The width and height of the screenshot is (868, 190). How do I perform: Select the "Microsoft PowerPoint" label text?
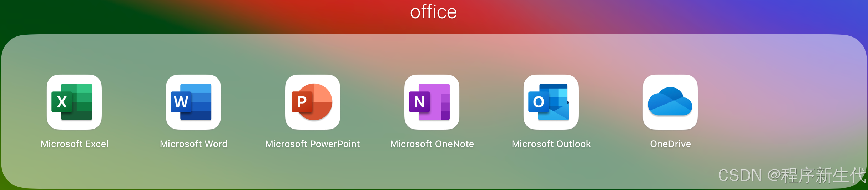click(x=313, y=144)
